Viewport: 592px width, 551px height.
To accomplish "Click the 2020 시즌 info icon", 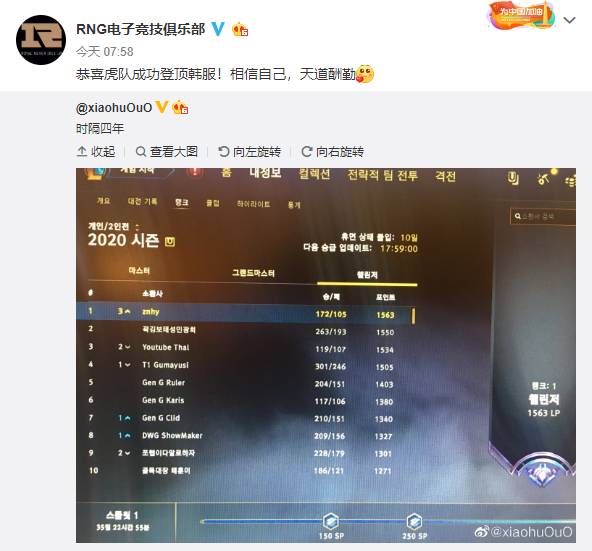I will (x=170, y=241).
